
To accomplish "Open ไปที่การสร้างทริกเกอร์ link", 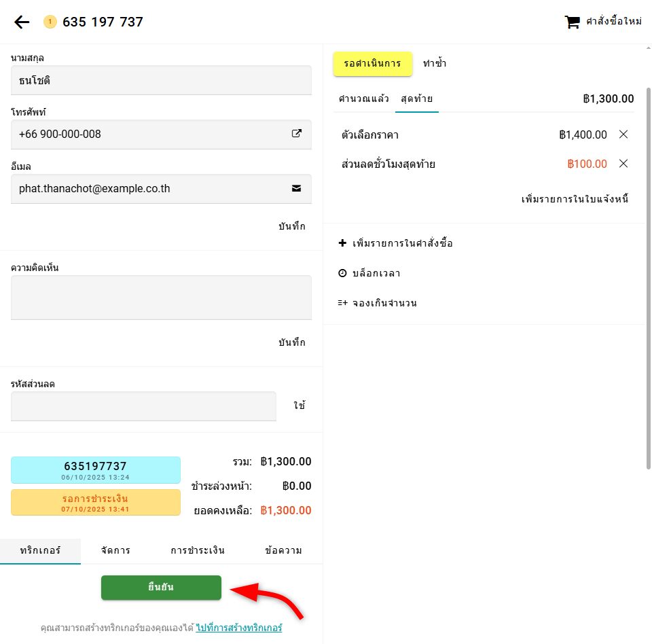I will pos(239,628).
